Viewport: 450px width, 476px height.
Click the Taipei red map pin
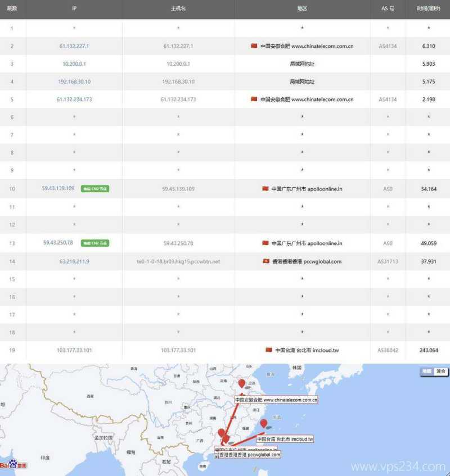[x=263, y=423]
